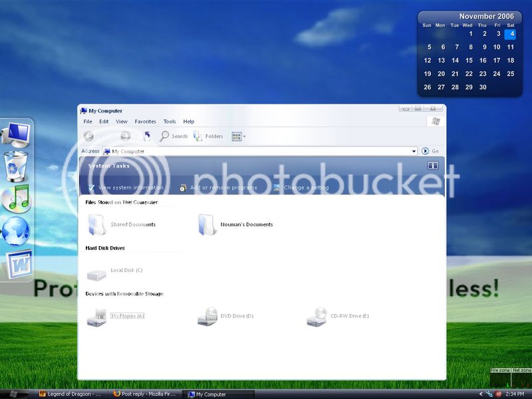Click the Up folder toolbar icon

(x=146, y=136)
